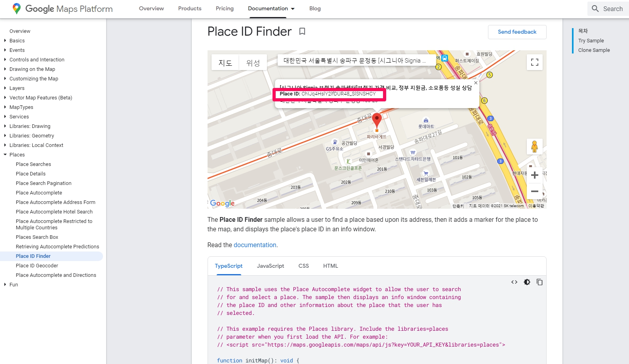629x364 pixels.
Task: Copy the code sample to clipboard
Action: point(539,282)
